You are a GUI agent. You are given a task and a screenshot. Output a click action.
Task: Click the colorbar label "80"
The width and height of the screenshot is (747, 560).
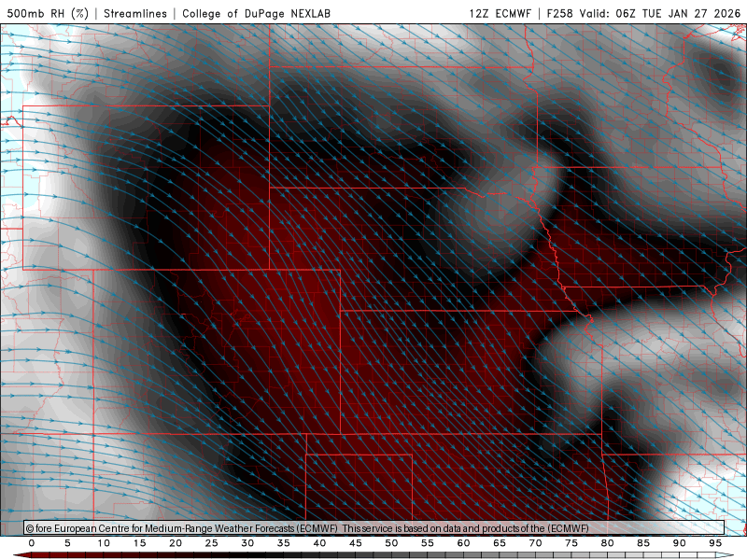608,543
